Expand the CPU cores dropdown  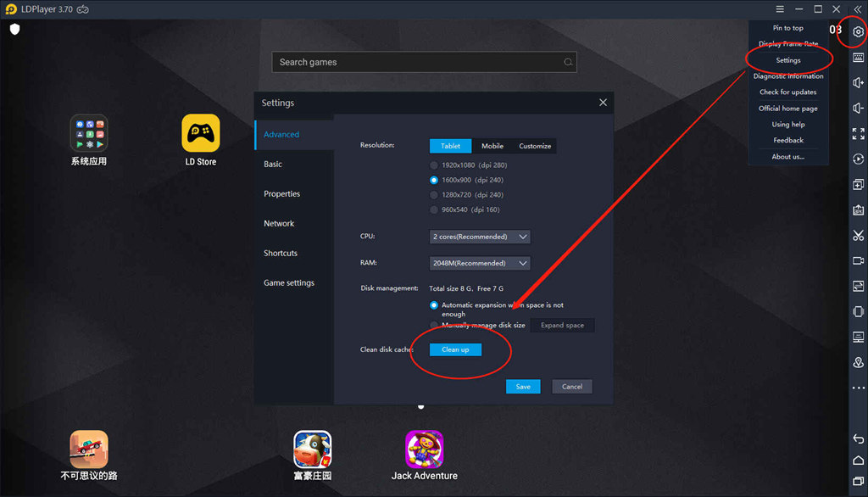pyautogui.click(x=480, y=237)
